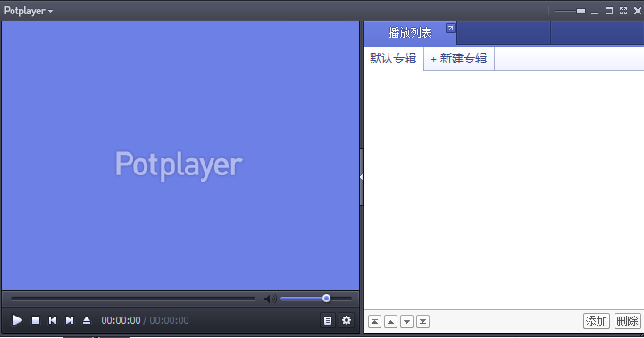Start playback with the Play button
644x338 pixels.
click(17, 320)
